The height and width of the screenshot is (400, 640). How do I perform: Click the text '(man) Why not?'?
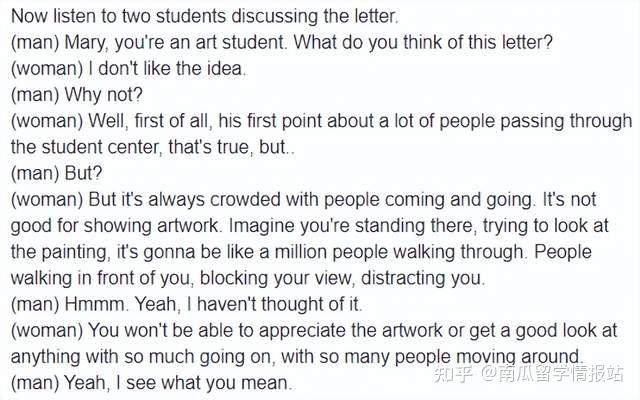(x=77, y=95)
